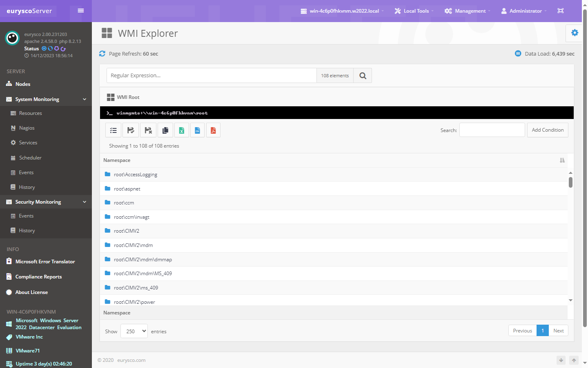Image resolution: width=588 pixels, height=368 pixels.
Task: Export the table as PDF
Action: (213, 130)
